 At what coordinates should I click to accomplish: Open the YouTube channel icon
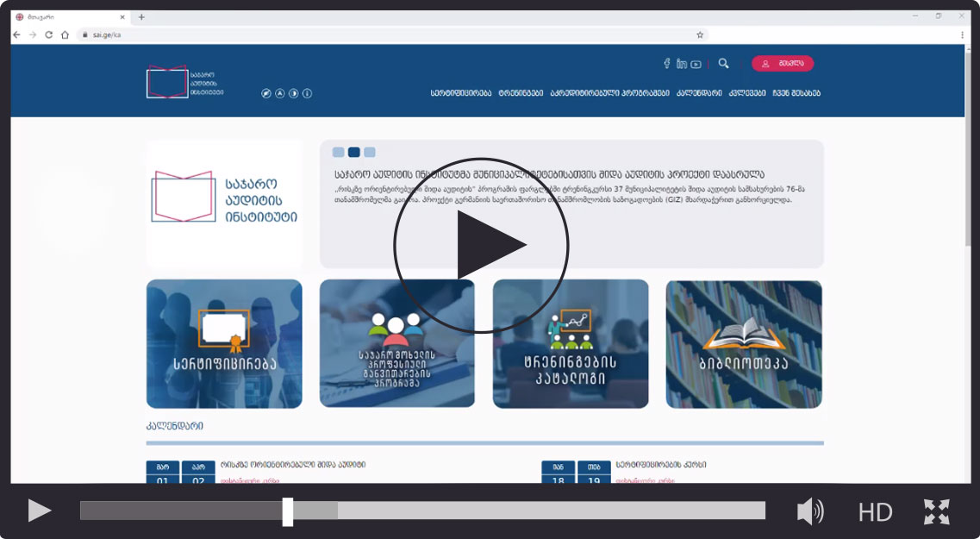[x=696, y=64]
